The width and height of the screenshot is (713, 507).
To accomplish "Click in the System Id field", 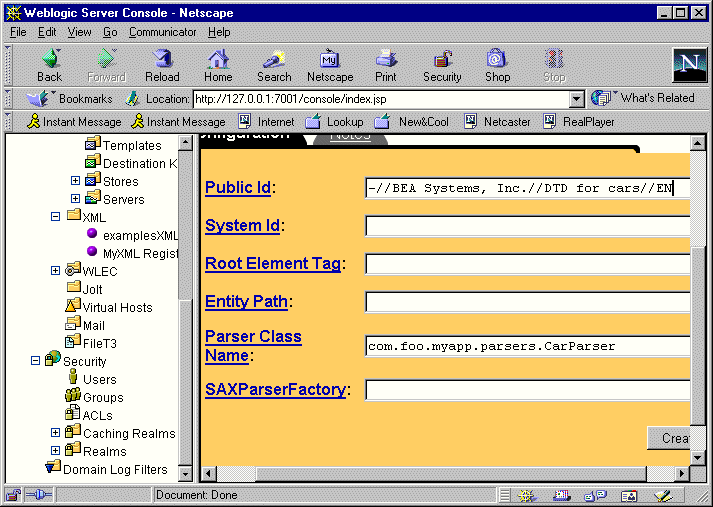I will coord(527,226).
